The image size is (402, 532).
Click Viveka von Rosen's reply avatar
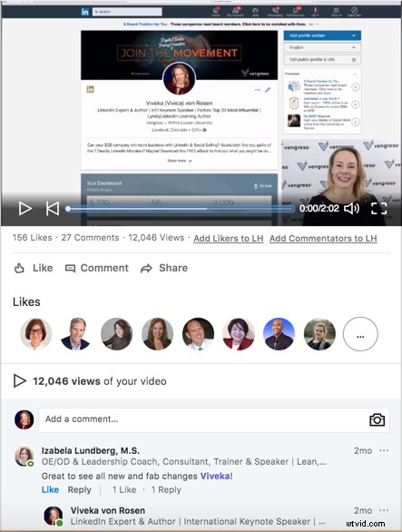54,516
